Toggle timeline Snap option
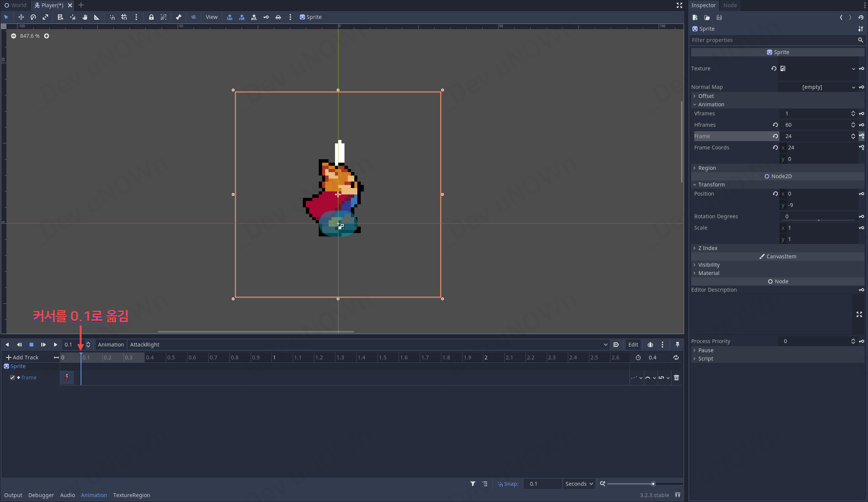This screenshot has height=502, width=868. tap(508, 484)
